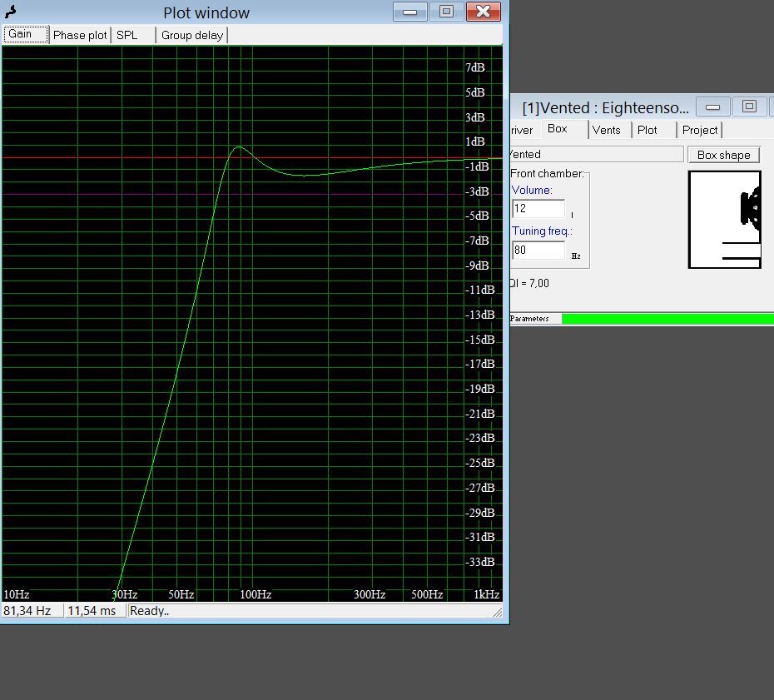Click the Vented box type field
774x700 pixels.
[x=595, y=154]
